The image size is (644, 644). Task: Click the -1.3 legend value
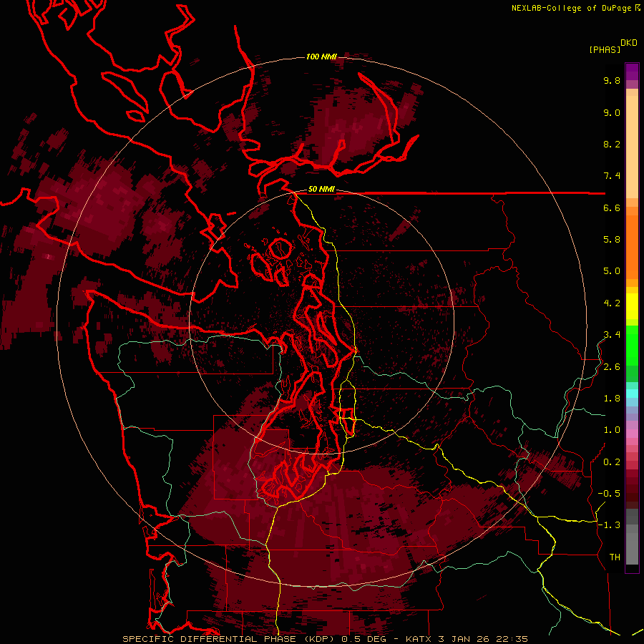pos(609,525)
